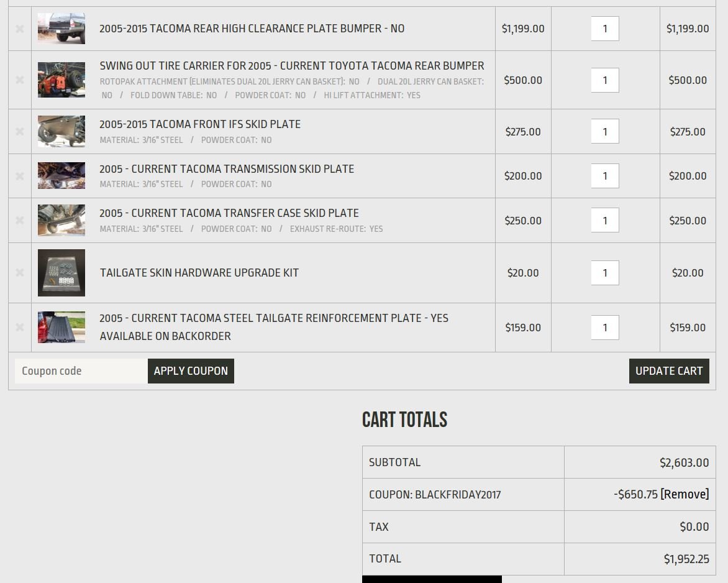Screen dimensions: 728x583
Task: Click quantity field for the rear plate bumper
Action: pyautogui.click(x=605, y=29)
